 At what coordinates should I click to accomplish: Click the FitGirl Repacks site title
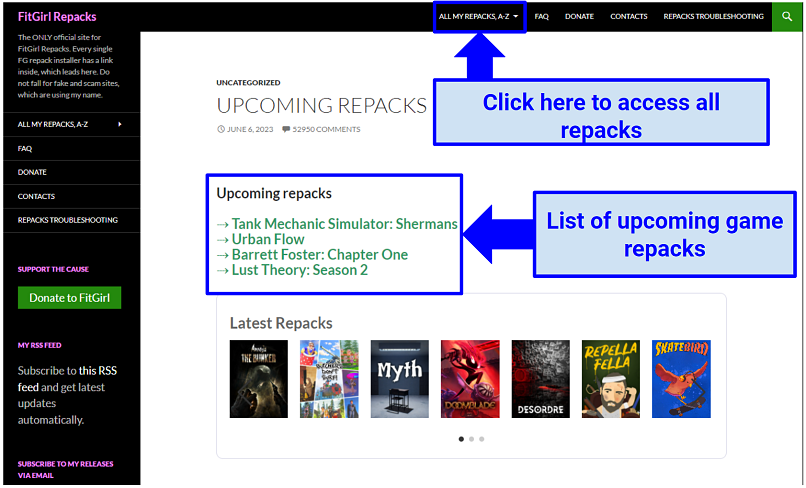point(57,16)
